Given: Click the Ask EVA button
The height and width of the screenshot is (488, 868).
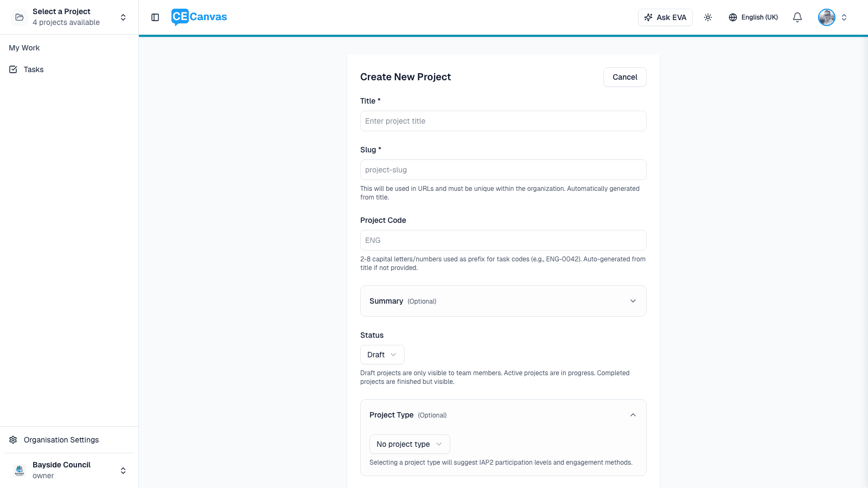Looking at the screenshot, I should click(x=665, y=17).
